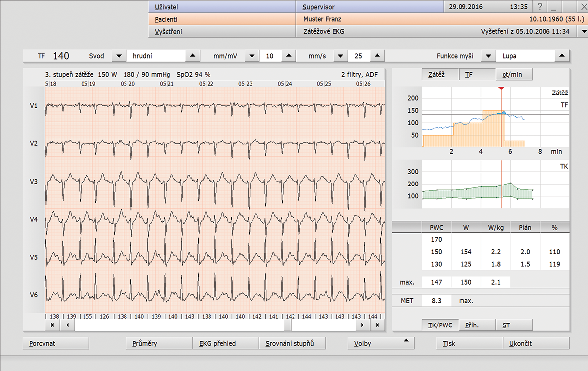Open help using the question mark icon
This screenshot has height=371, width=588.
pyautogui.click(x=539, y=7)
